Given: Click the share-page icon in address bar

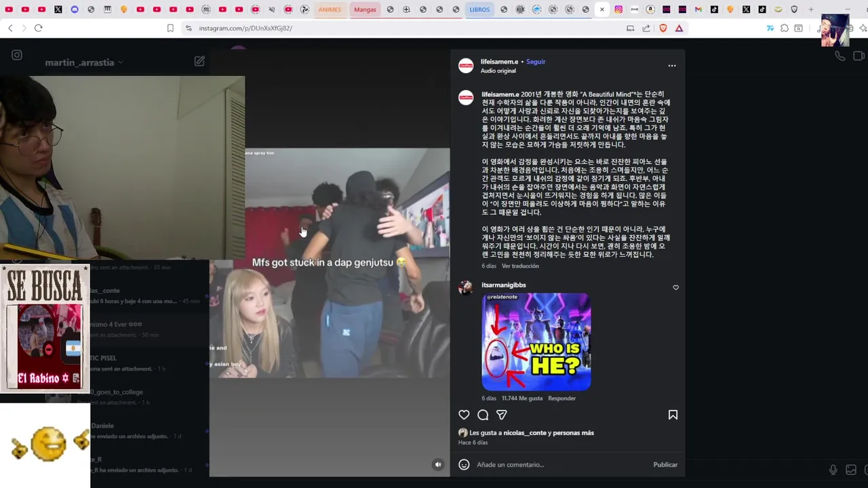Looking at the screenshot, I should [646, 28].
